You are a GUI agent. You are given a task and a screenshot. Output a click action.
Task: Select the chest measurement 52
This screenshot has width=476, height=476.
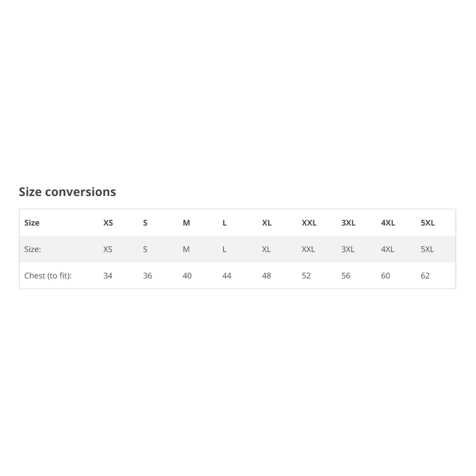click(x=306, y=276)
